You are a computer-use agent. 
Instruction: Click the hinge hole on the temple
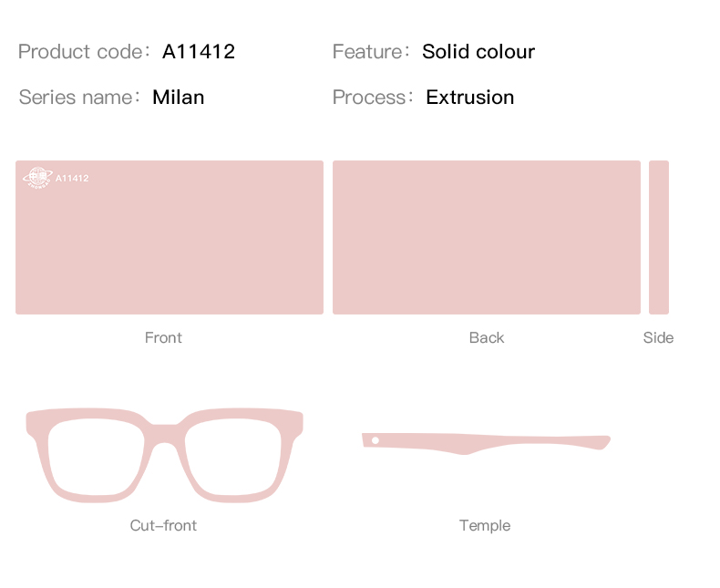point(375,440)
